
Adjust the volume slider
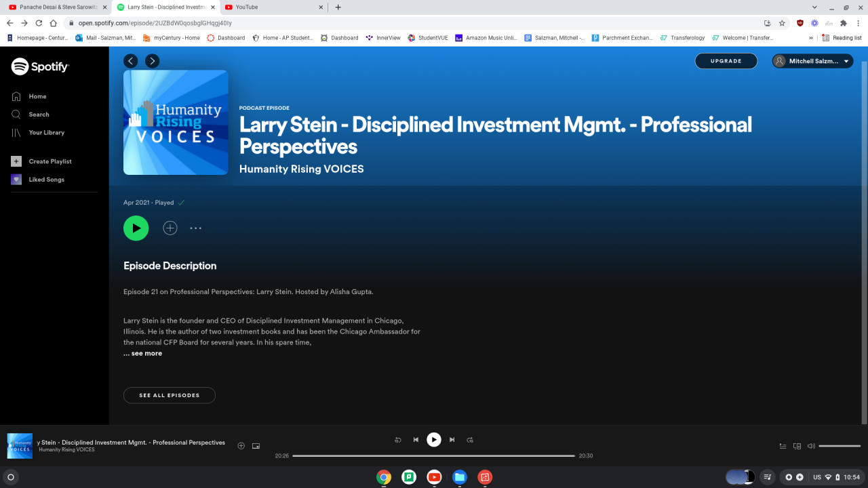click(840, 446)
